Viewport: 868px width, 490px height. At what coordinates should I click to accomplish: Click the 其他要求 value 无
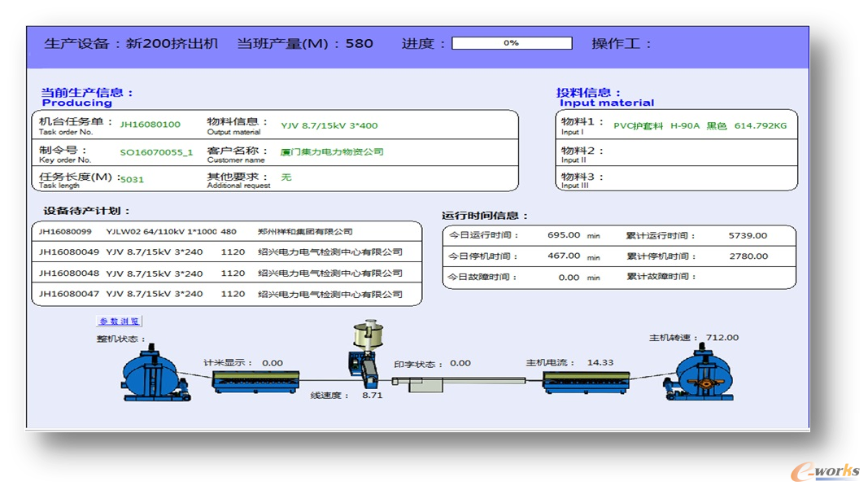pos(286,177)
